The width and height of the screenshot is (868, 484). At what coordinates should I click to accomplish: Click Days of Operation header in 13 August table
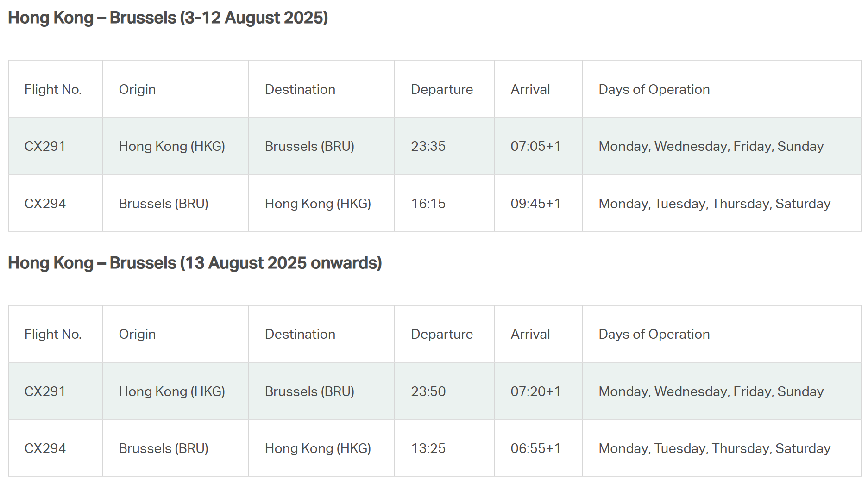[x=654, y=334]
